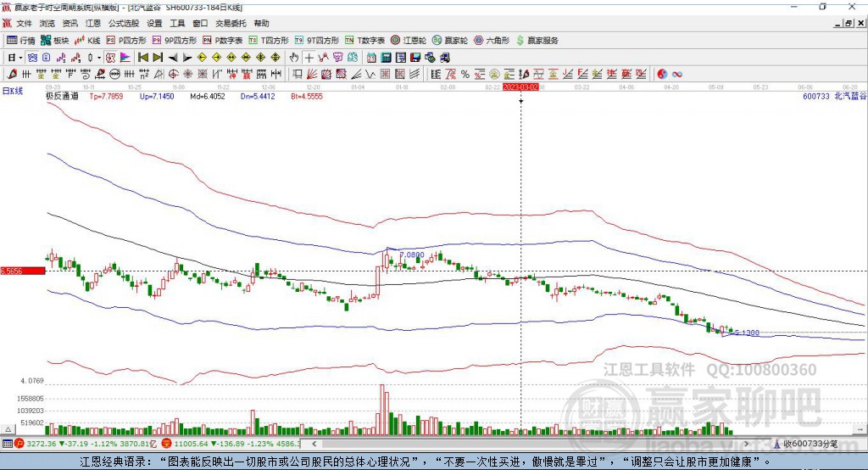Click the horizontal scrollbar right arrow
868x470 pixels.
pos(746,444)
